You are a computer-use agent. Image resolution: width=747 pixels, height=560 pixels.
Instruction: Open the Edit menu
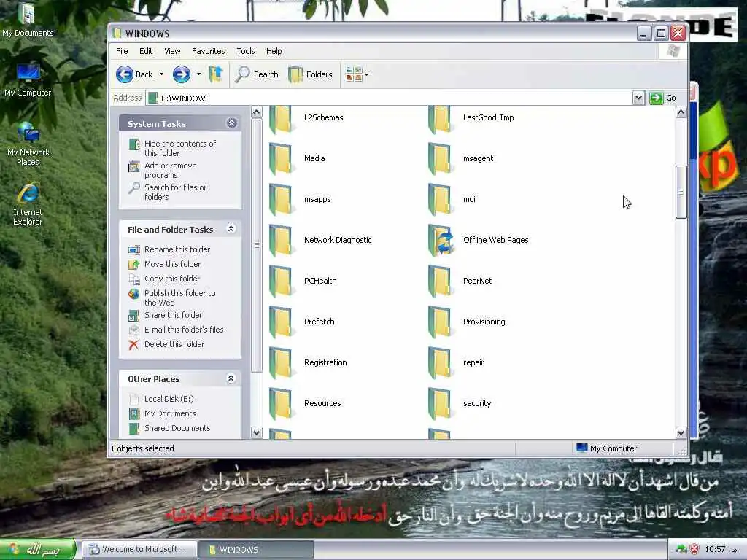point(146,51)
